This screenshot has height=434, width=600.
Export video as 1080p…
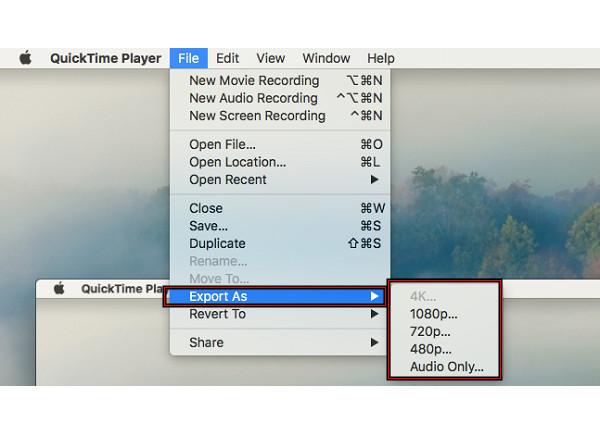431,314
